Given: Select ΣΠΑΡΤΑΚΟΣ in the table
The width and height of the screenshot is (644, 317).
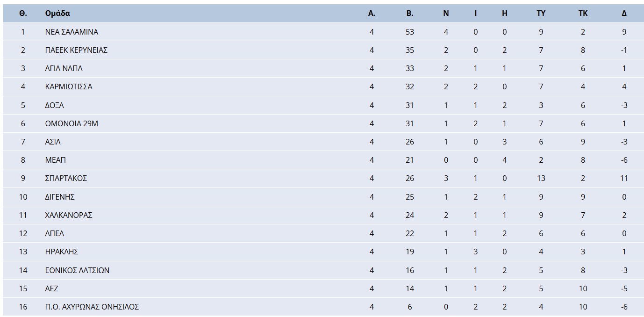Looking at the screenshot, I should tap(66, 178).
